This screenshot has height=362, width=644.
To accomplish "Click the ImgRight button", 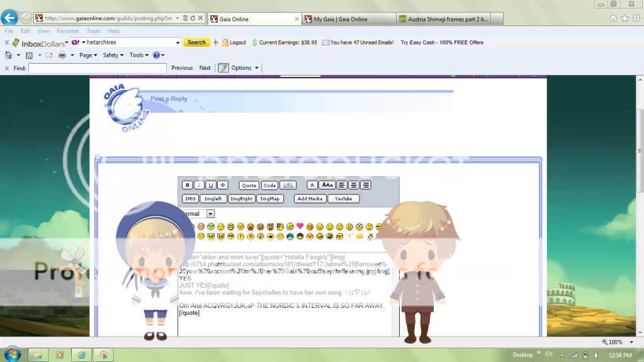I will pyautogui.click(x=242, y=199).
